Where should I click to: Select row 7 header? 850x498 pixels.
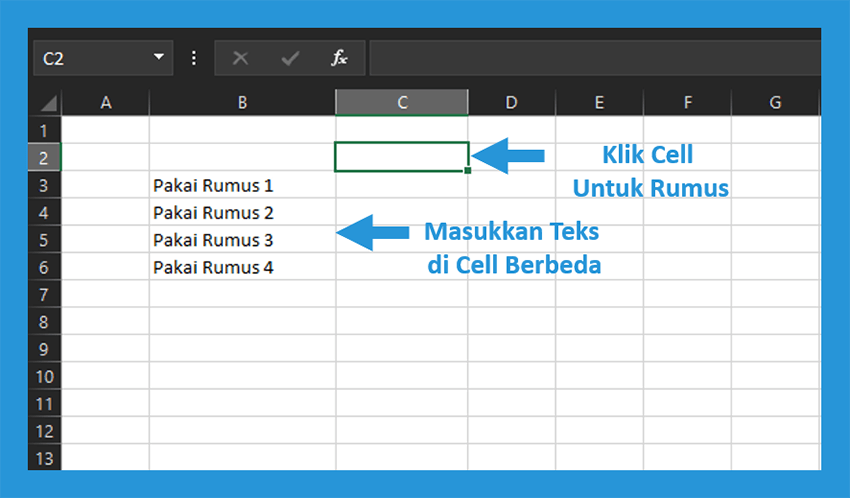(44, 294)
